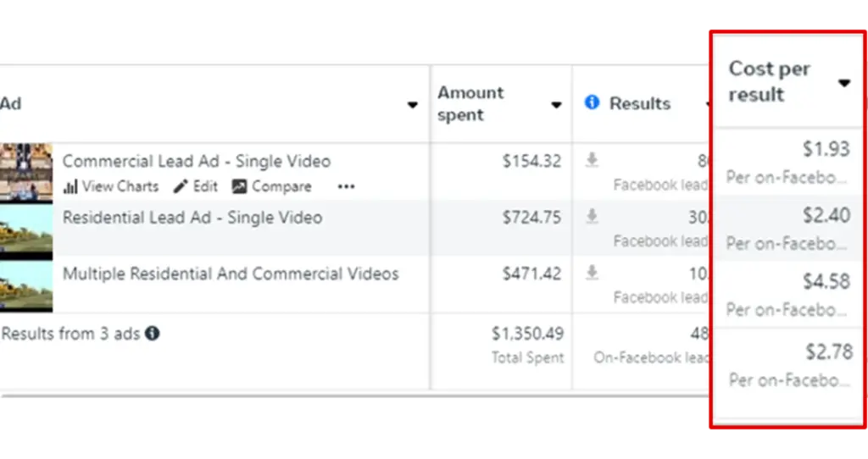Click the Multiple Residential ad thumbnail
Viewport: 868px width, 459px height.
(25, 285)
